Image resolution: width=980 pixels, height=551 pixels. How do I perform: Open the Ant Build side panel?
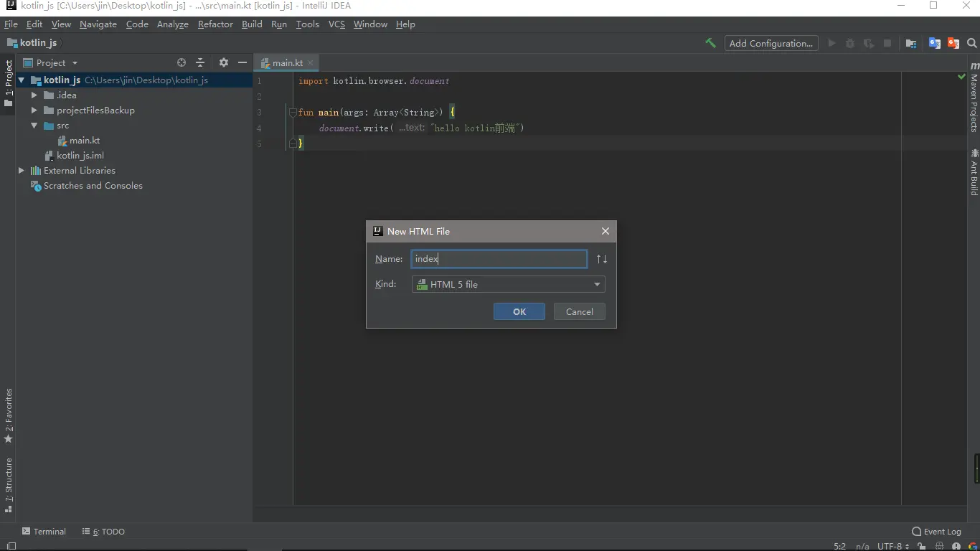pyautogui.click(x=974, y=172)
